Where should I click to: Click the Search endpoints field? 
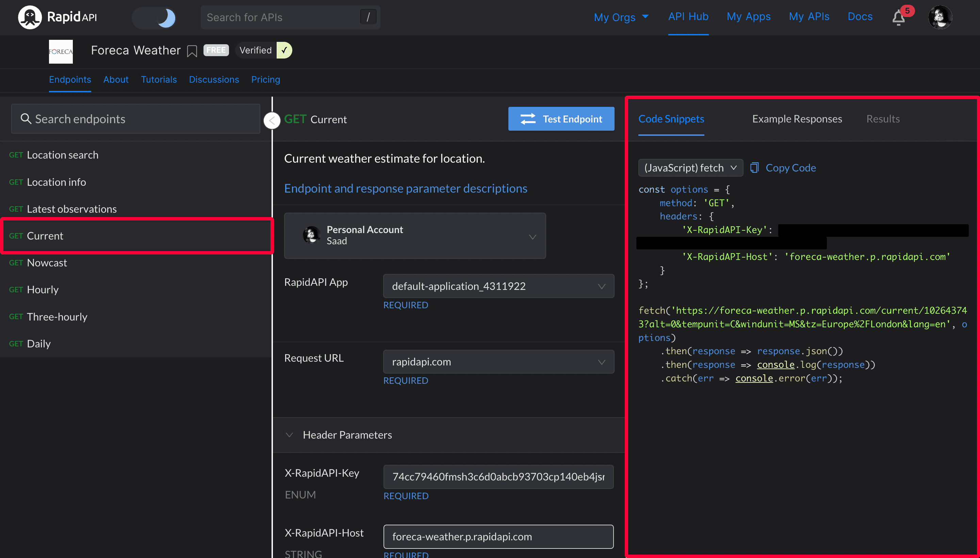pyautogui.click(x=136, y=119)
